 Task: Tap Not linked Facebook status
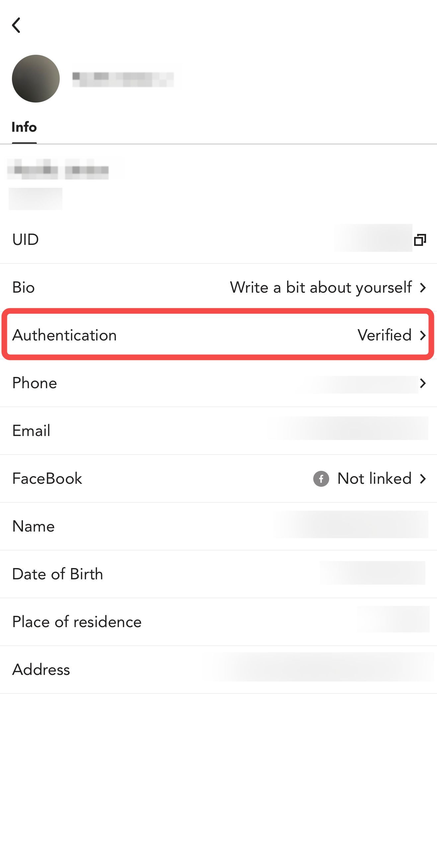point(374,478)
